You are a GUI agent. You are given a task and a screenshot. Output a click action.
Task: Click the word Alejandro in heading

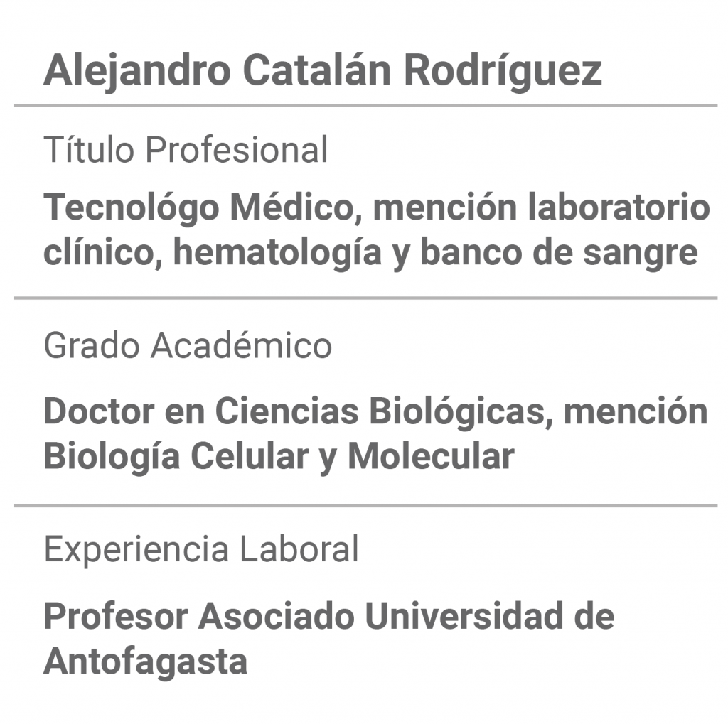137,70
